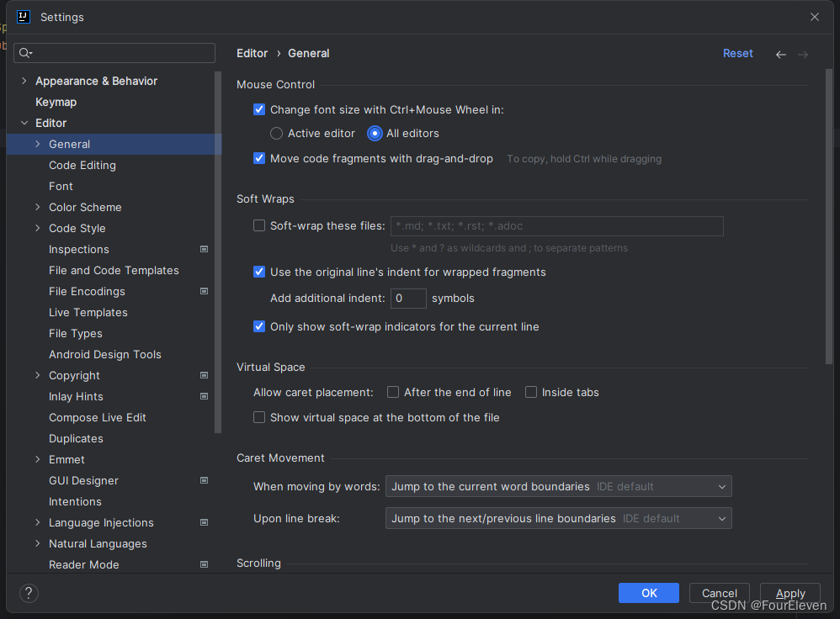The height and width of the screenshot is (619, 840).
Task: Click project-level icon next to Inlay Hints
Action: (x=204, y=396)
